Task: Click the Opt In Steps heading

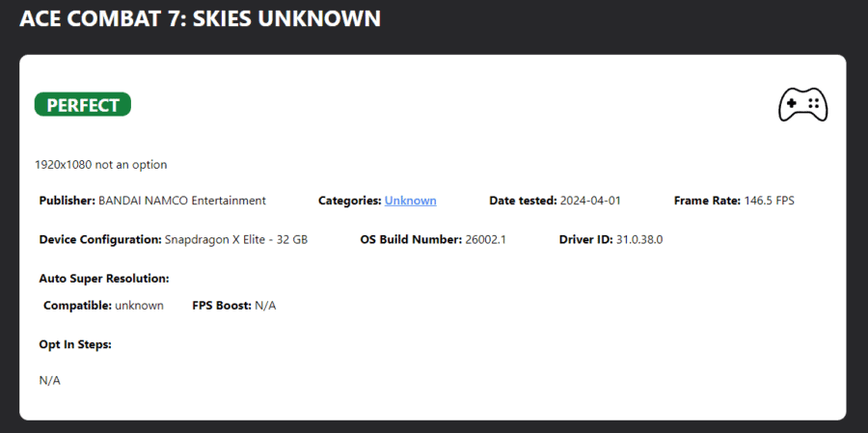Action: 75,344
